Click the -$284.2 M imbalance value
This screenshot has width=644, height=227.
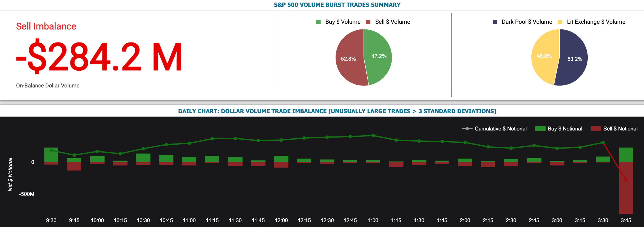(x=99, y=57)
